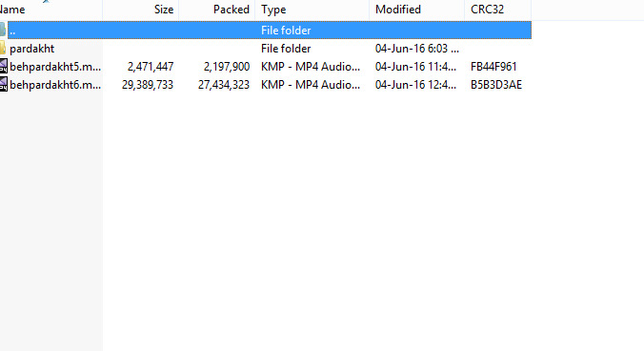
Task: Click the size value 2,471,447
Action: [151, 67]
